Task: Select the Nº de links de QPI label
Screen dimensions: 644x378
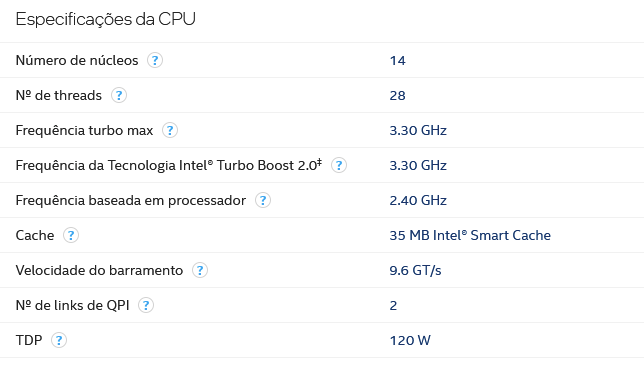Action: point(73,305)
